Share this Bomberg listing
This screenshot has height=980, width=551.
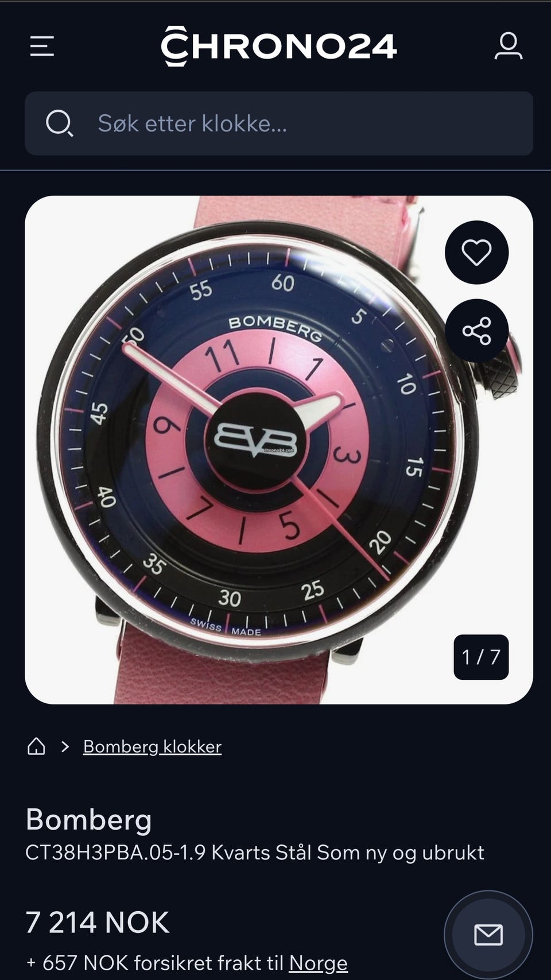tap(476, 331)
